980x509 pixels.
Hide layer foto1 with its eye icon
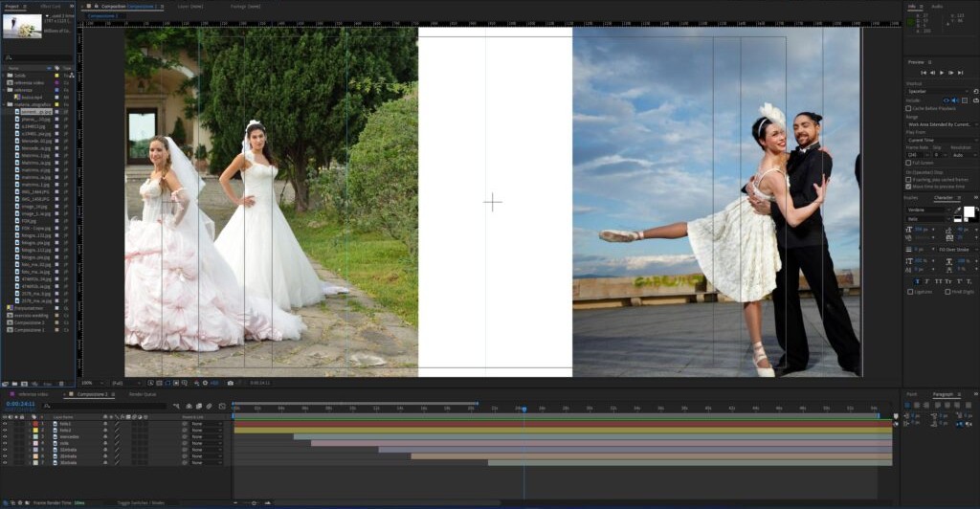point(5,424)
